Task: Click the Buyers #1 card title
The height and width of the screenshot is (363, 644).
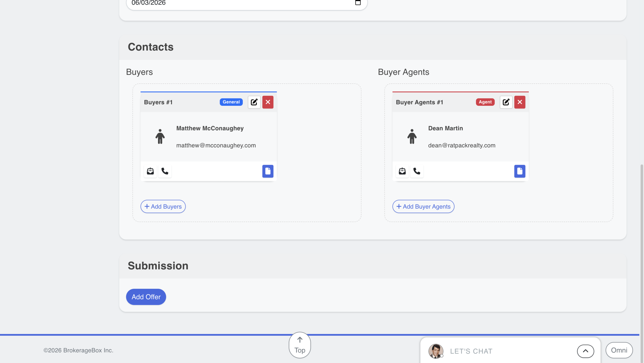Action: (x=158, y=102)
